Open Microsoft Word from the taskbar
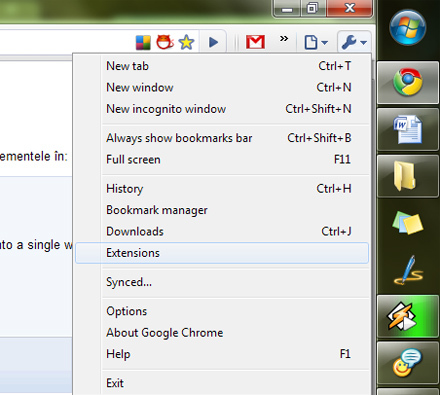Viewport: 440px width, 395px height. click(x=408, y=129)
